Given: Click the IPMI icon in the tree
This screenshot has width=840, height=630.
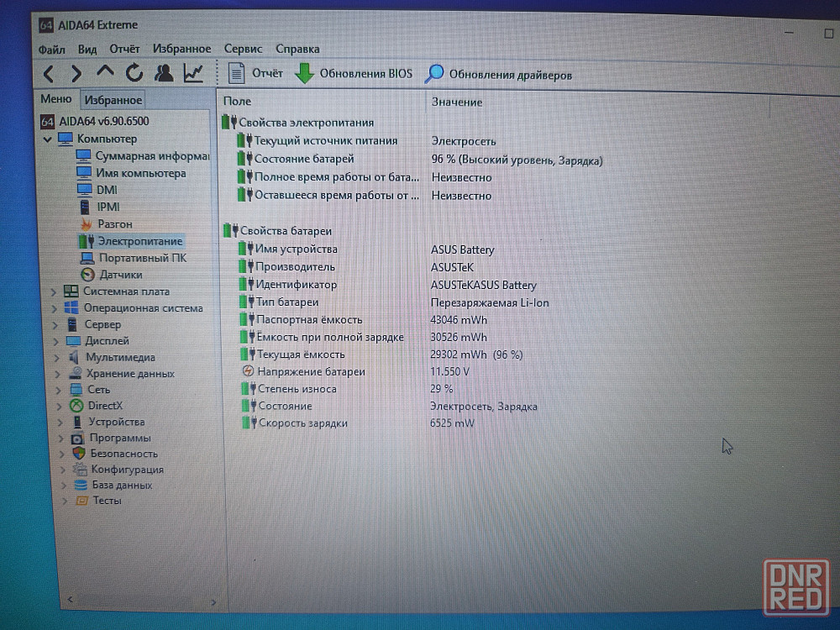Looking at the screenshot, I should [x=85, y=207].
